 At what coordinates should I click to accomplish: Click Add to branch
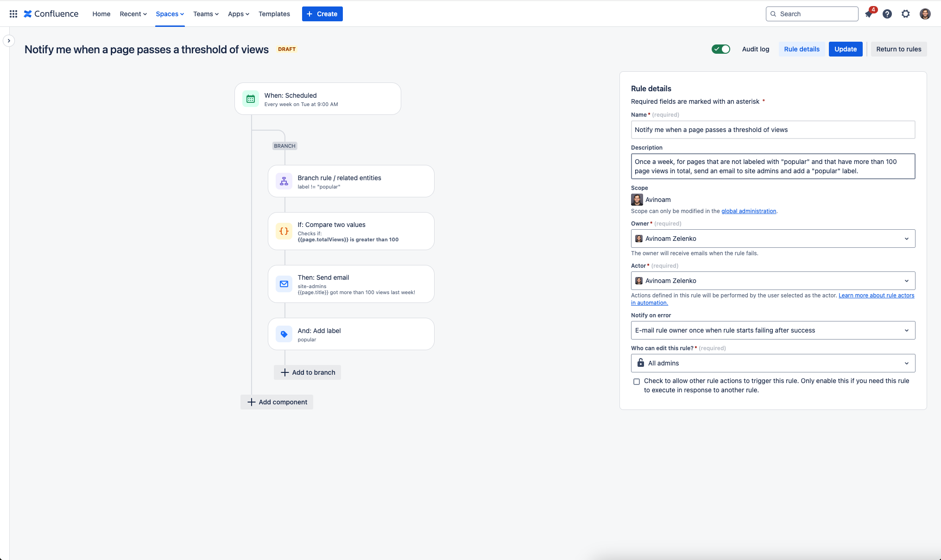tap(308, 372)
